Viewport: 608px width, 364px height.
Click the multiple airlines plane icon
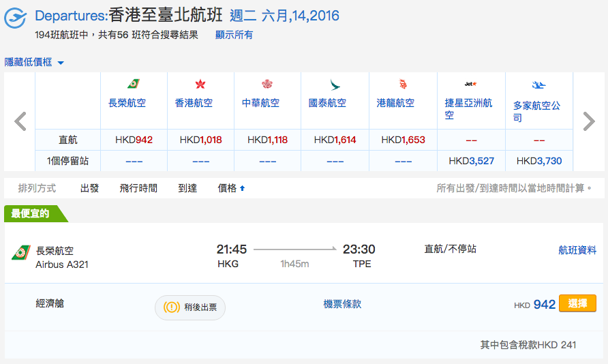[x=538, y=85]
